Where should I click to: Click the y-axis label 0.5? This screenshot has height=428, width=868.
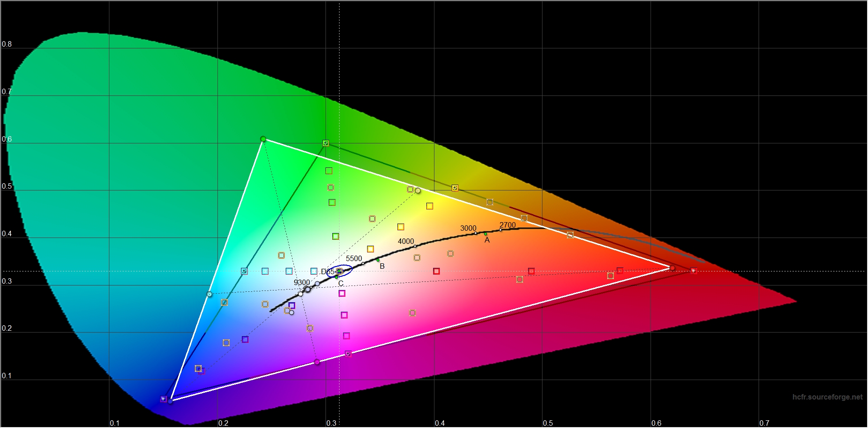(x=7, y=186)
